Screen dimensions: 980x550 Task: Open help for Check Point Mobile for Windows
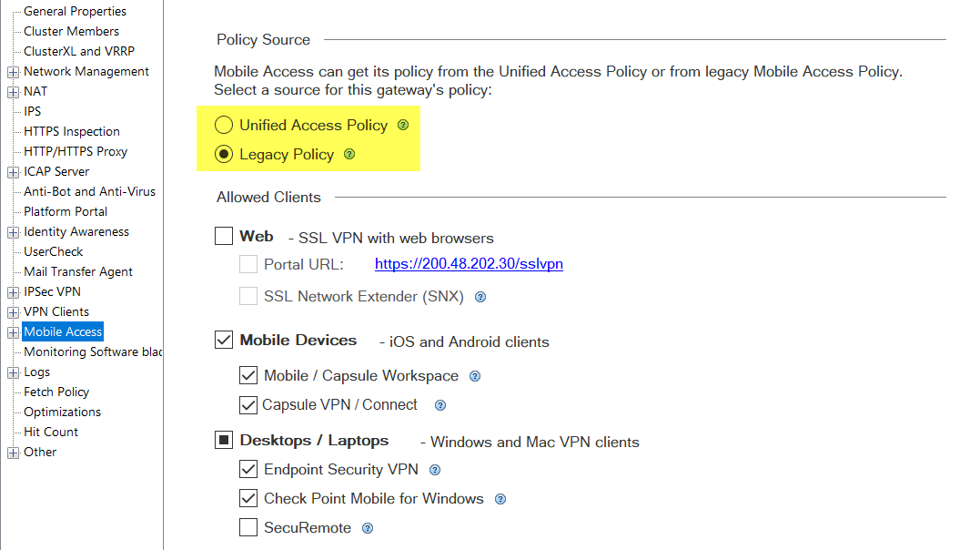[x=500, y=499]
